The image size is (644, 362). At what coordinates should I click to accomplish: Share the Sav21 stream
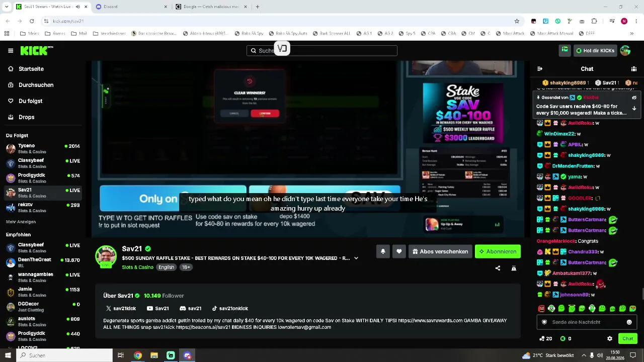click(498, 268)
